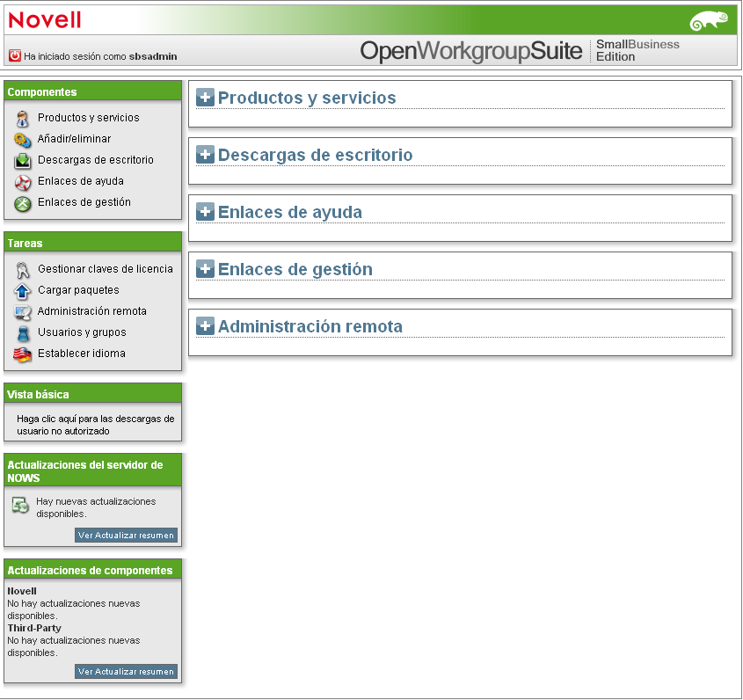
Task: Click the bold Novell updates label
Action: (x=22, y=591)
